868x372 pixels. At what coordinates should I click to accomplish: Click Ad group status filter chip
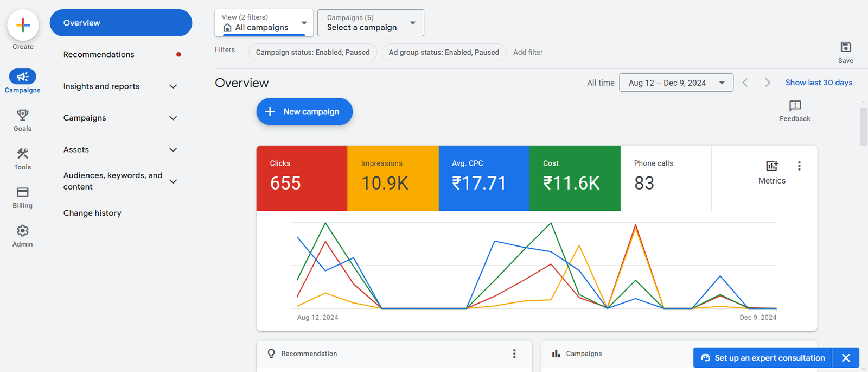point(444,52)
